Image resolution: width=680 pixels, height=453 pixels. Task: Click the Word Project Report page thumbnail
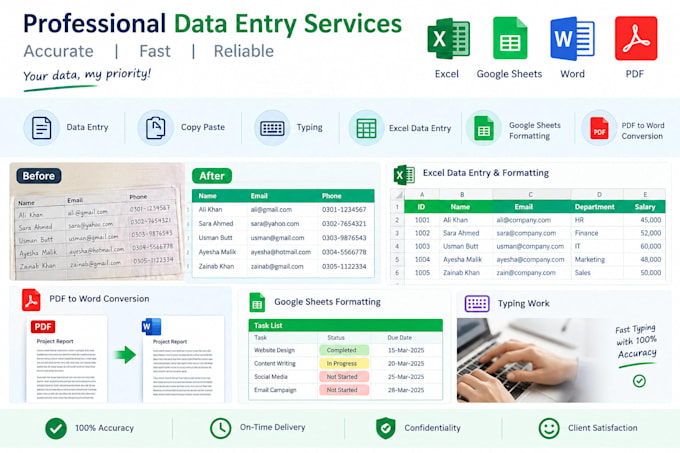point(183,359)
